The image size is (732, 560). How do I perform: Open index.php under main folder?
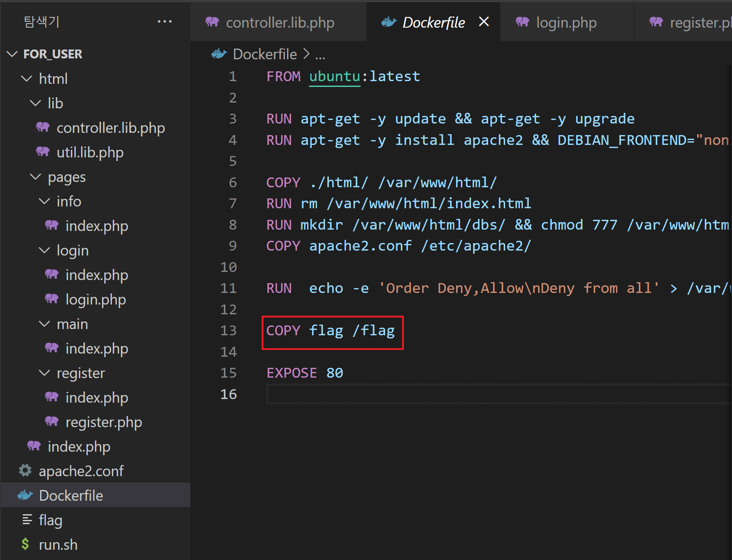point(95,349)
